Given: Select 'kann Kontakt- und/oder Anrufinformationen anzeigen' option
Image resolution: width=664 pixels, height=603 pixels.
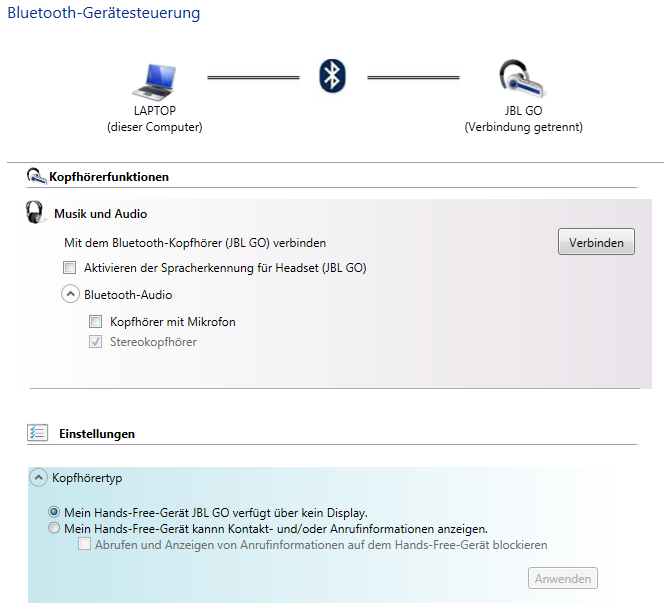Looking at the screenshot, I should (54, 528).
